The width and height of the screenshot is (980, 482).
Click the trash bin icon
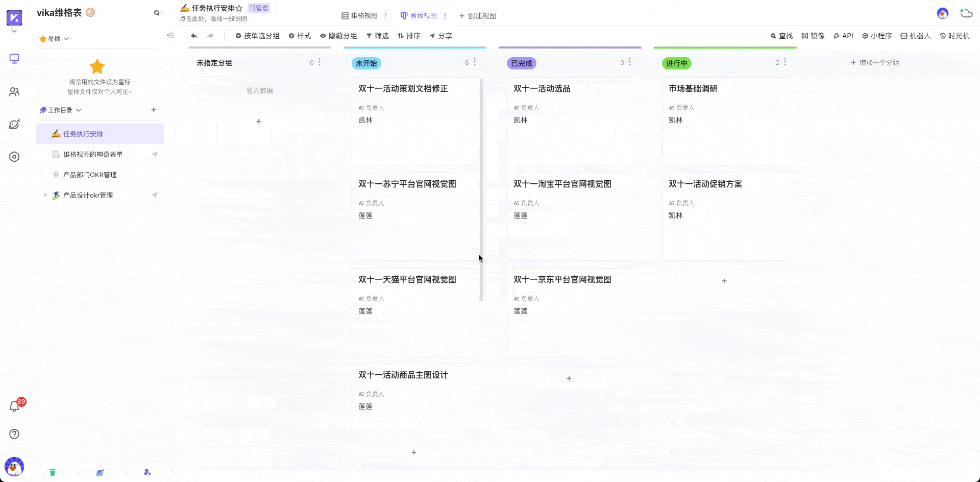coord(52,472)
